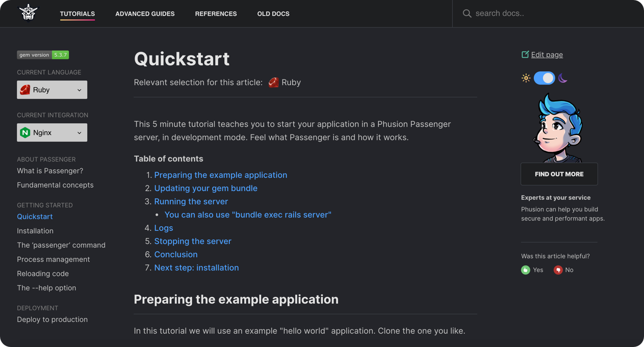
Task: Click the Ruby icon beside relevant selection
Action: (x=273, y=83)
